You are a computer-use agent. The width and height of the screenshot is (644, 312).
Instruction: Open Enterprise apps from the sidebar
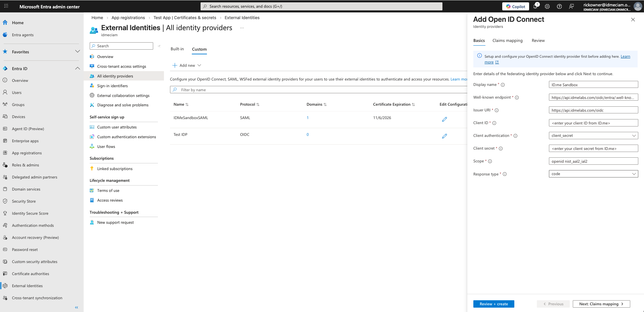click(x=25, y=141)
